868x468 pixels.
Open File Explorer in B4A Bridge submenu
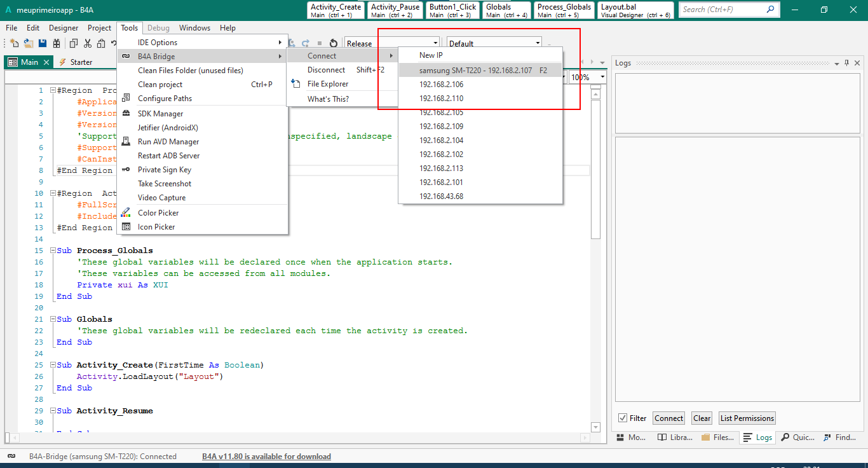(342, 84)
